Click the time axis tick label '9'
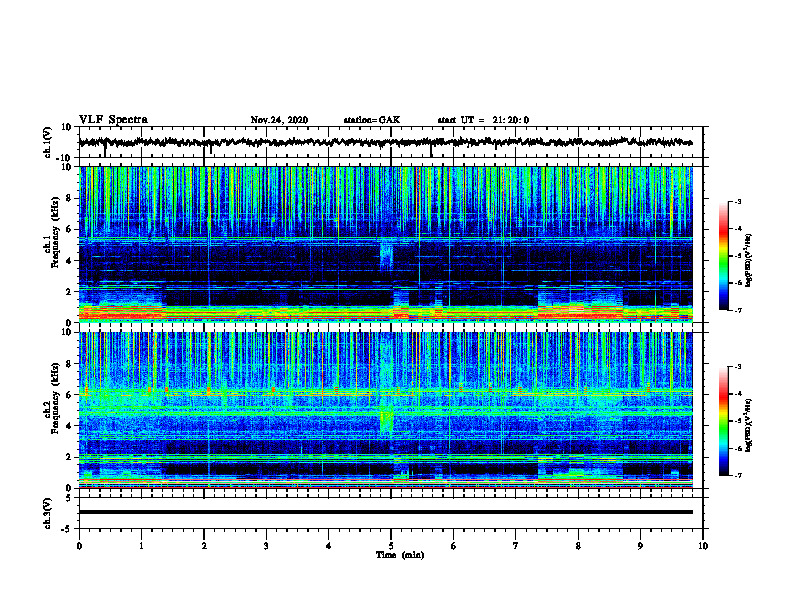This screenshot has width=792, height=612. coord(640,546)
